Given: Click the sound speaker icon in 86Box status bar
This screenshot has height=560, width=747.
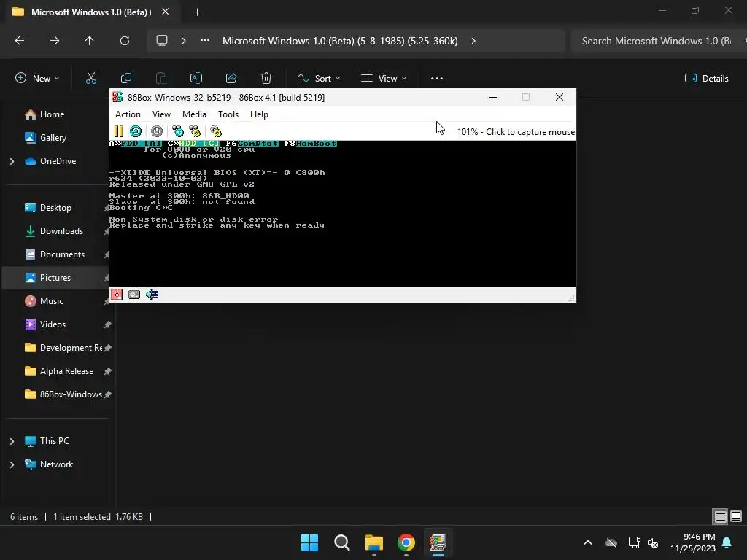Looking at the screenshot, I should [152, 295].
